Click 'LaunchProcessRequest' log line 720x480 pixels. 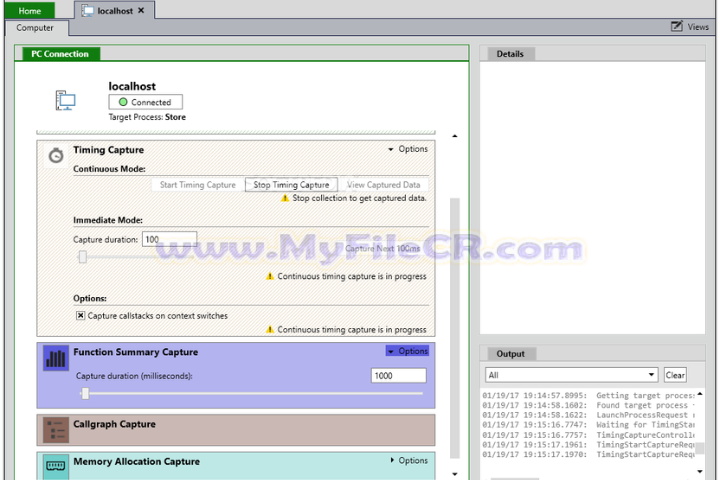[x=589, y=415]
